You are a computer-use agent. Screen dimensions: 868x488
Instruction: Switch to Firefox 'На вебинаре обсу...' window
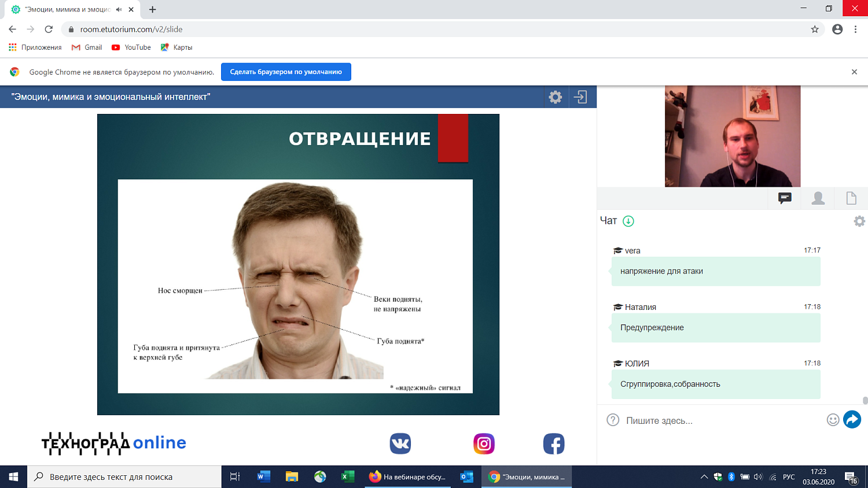[408, 477]
